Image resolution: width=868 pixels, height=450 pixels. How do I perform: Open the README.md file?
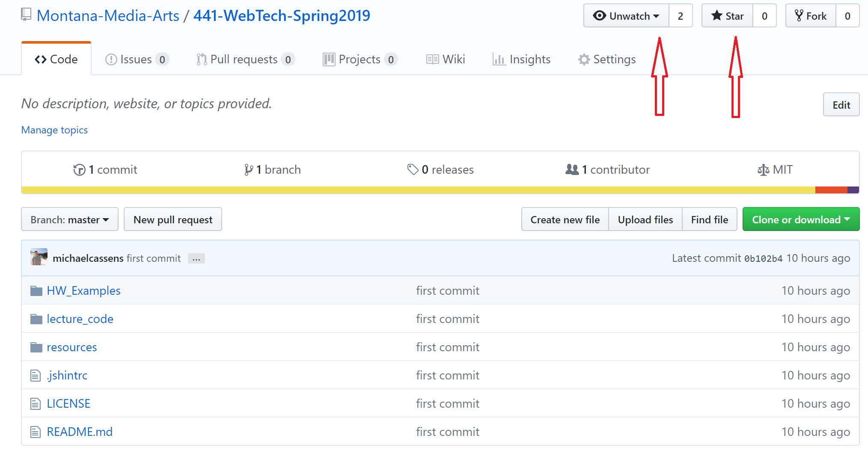pos(80,432)
